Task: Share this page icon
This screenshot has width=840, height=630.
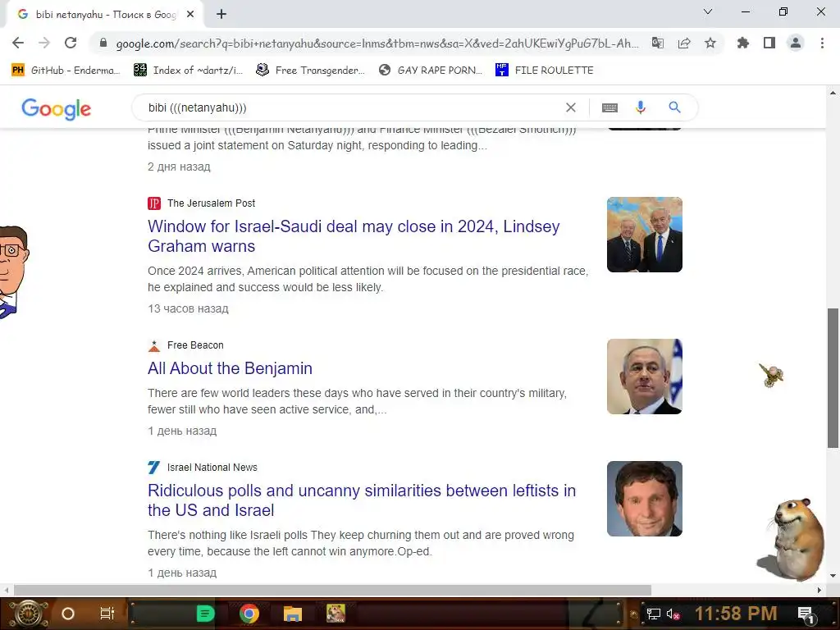Action: click(x=684, y=43)
